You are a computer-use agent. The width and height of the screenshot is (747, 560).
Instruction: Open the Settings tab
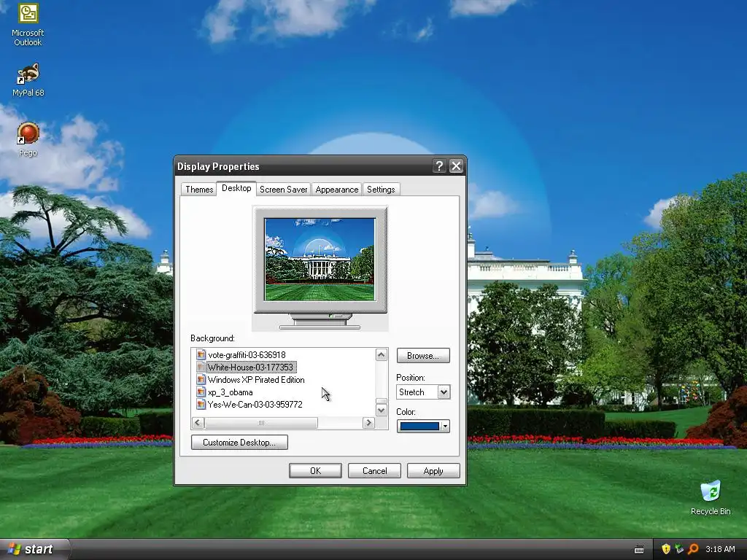click(381, 190)
